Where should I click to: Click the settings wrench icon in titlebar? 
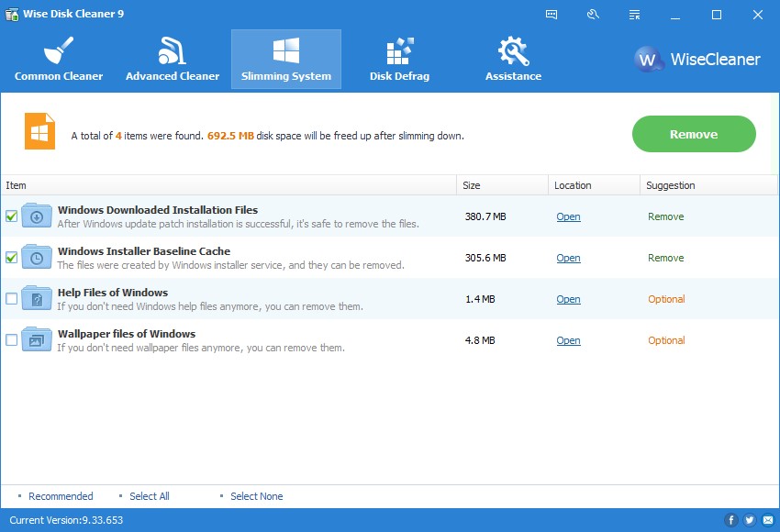[593, 15]
